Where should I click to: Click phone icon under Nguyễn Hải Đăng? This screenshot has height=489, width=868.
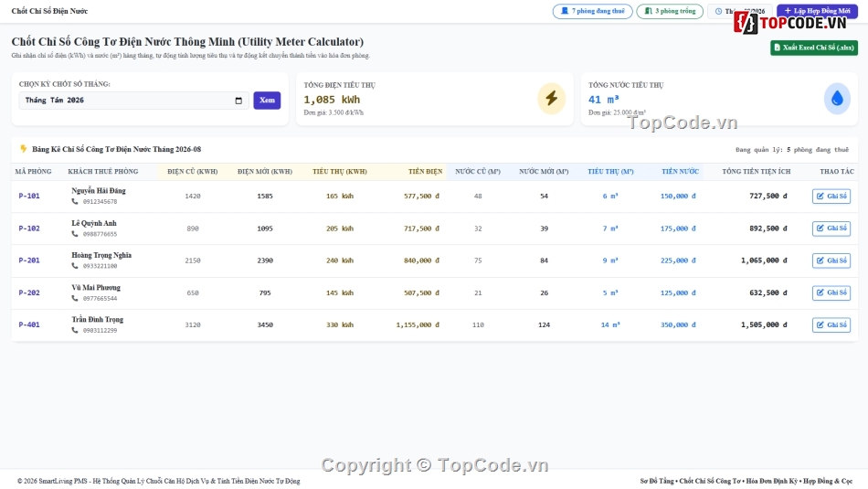pyautogui.click(x=75, y=202)
